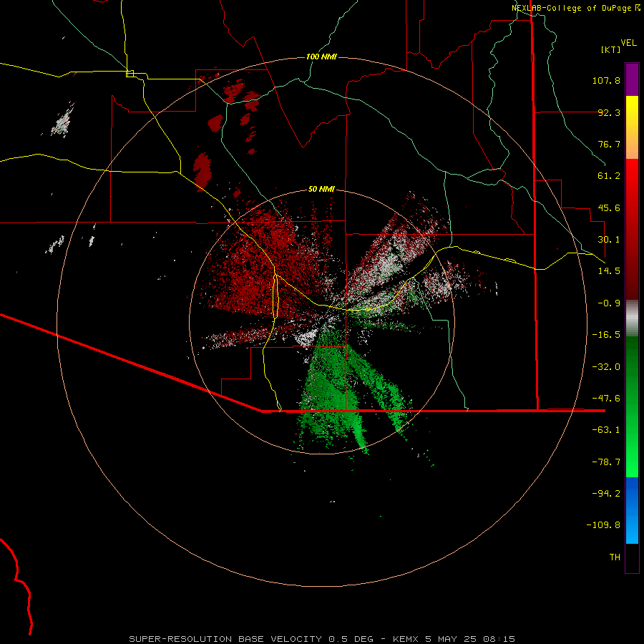Select the -63.1 velocity scale value
Viewport: 644px width, 644px height.
click(606, 430)
